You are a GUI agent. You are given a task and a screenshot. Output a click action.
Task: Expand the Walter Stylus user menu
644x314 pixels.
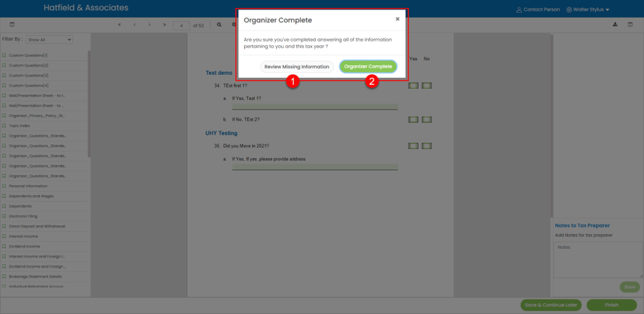(x=588, y=10)
